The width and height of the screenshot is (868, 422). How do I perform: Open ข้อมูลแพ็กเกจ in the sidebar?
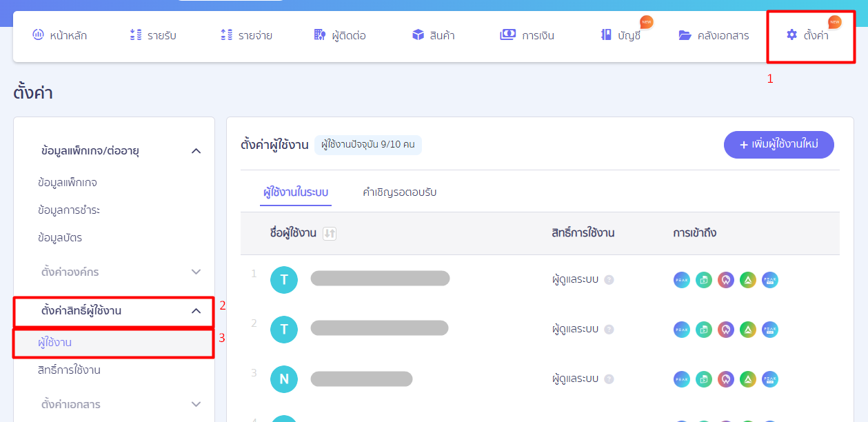coord(68,183)
